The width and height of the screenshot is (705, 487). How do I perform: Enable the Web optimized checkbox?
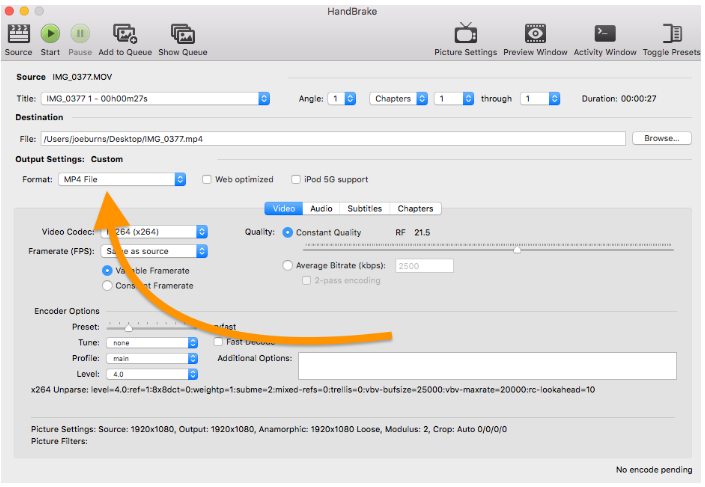[x=207, y=179]
